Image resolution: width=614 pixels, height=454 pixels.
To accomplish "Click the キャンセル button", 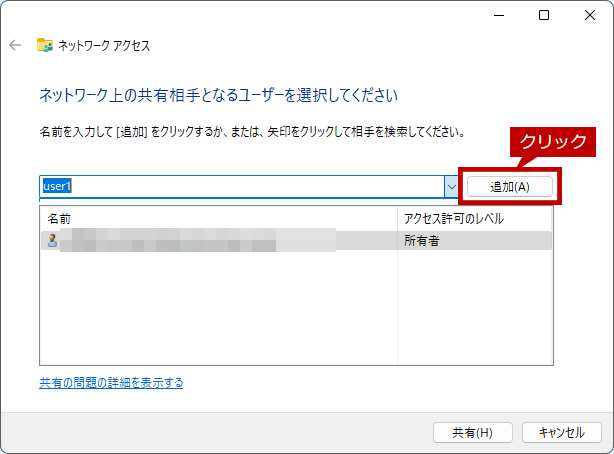I will pos(562,432).
